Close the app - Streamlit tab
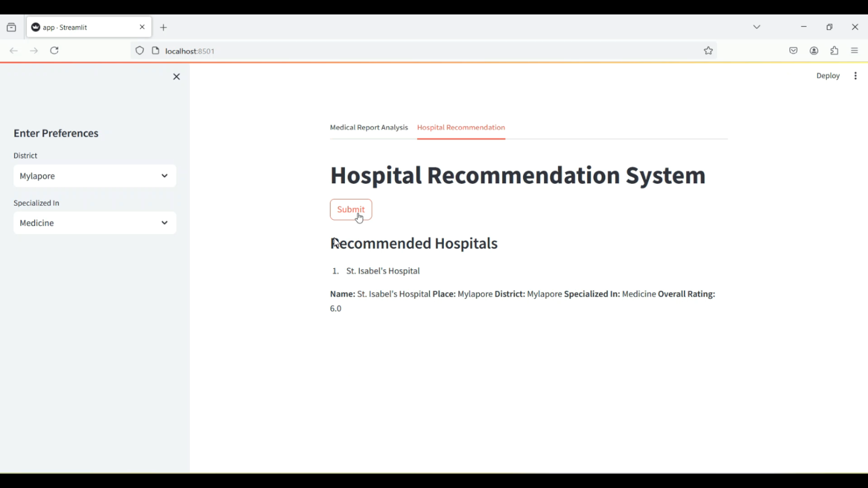The height and width of the screenshot is (488, 868). (142, 27)
